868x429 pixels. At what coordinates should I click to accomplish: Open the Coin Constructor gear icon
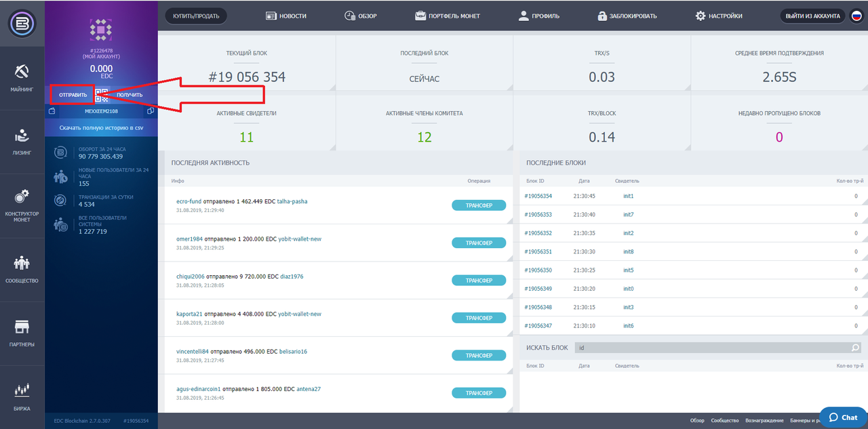click(x=22, y=197)
